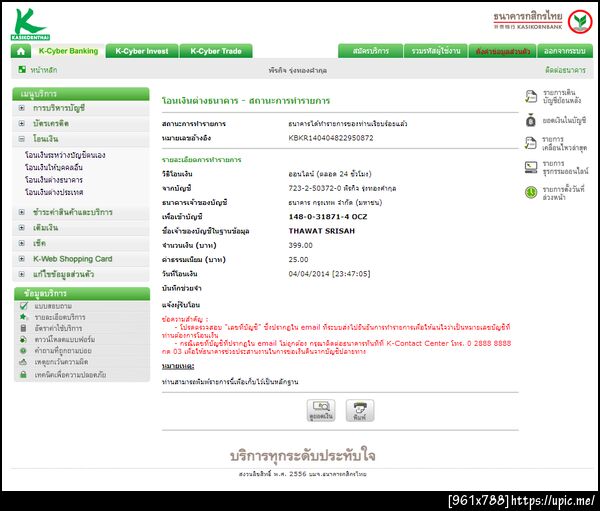Click the อัตราค่าใช้บริการ link text
The width and height of the screenshot is (600, 511).
pos(58,328)
